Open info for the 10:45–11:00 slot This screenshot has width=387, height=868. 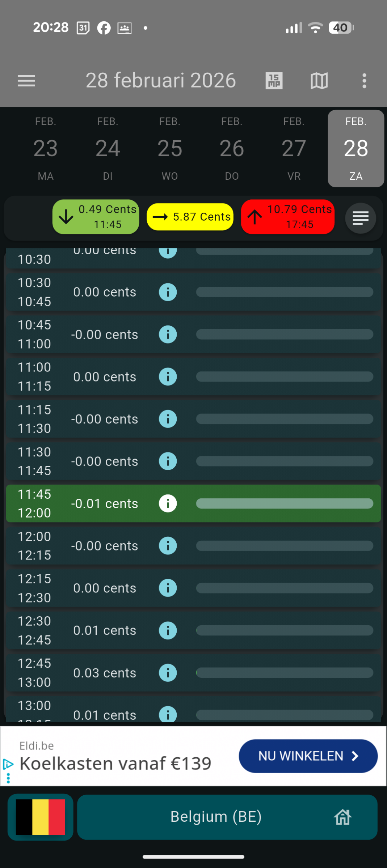point(168,334)
